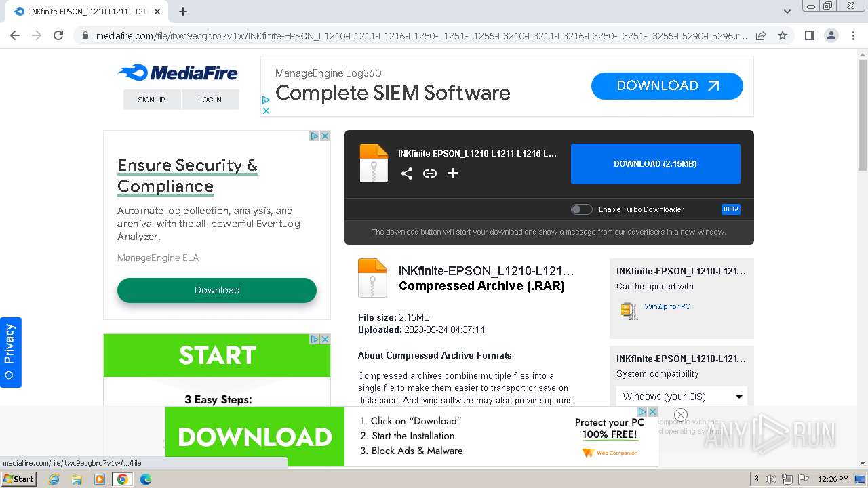Click the ManageEngine DOWNLOAD ad button
868x488 pixels.
click(667, 86)
